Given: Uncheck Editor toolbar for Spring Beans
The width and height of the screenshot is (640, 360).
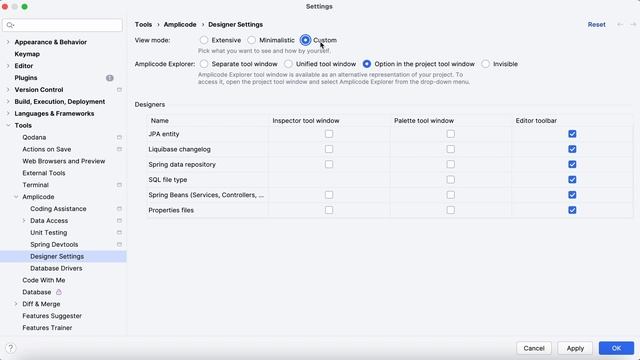Looking at the screenshot, I should point(572,195).
